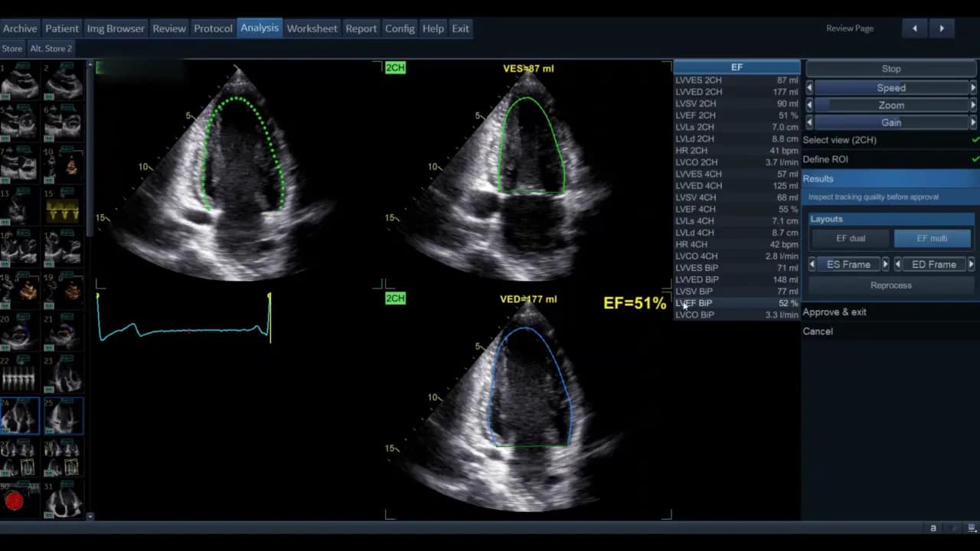Go to previous review page arrow
The image size is (980, 551).
coord(914,28)
